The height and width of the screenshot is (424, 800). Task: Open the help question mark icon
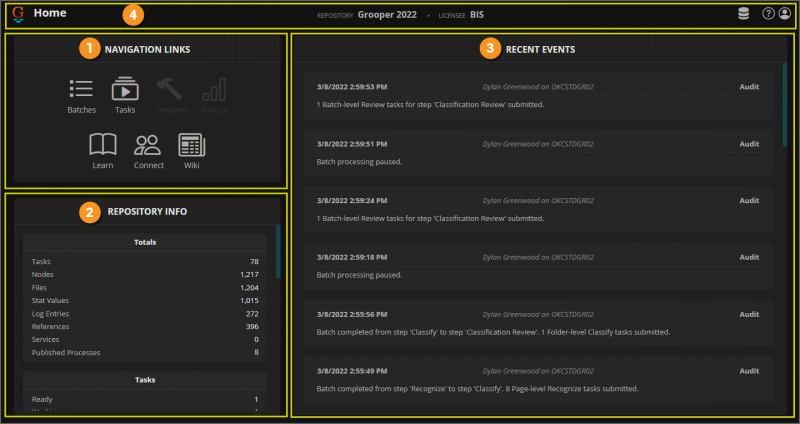[x=768, y=14]
